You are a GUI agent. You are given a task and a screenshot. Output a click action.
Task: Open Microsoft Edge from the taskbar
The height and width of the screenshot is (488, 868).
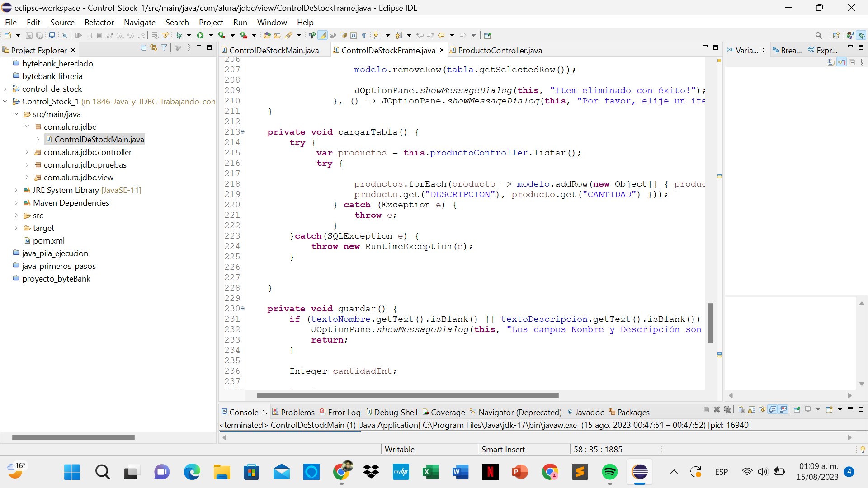tap(192, 472)
